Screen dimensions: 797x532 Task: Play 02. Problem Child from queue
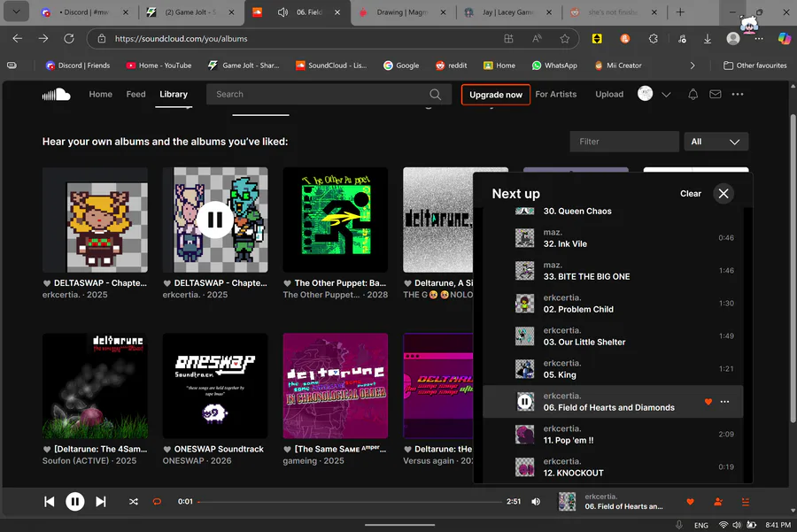[x=613, y=304]
